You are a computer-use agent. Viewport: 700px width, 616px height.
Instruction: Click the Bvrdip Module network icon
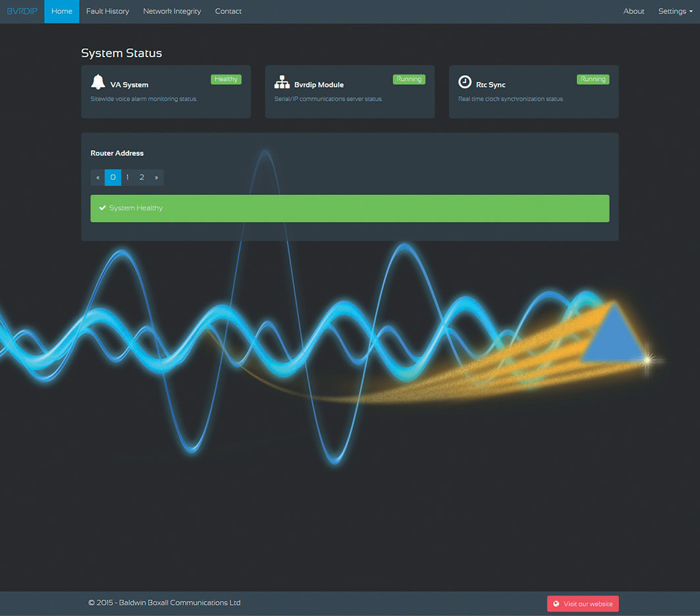tap(282, 82)
